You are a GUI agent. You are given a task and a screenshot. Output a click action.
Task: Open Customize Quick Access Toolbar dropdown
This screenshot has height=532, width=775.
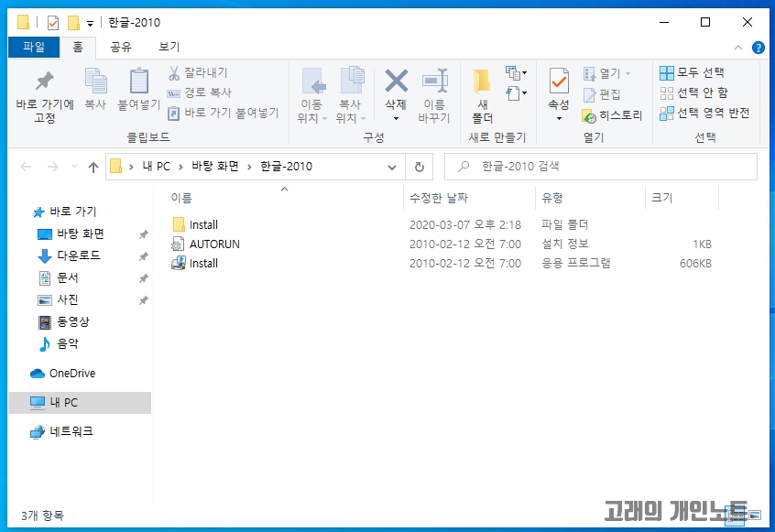(x=90, y=23)
